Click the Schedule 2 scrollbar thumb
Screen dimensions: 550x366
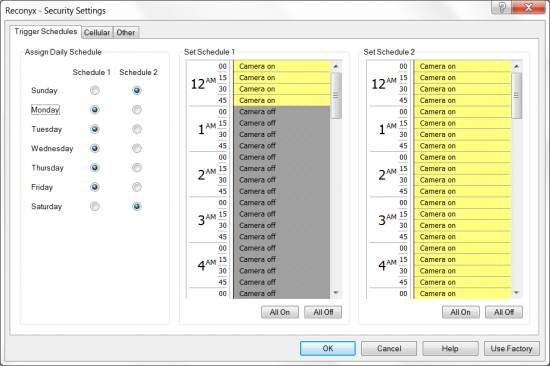(516, 95)
